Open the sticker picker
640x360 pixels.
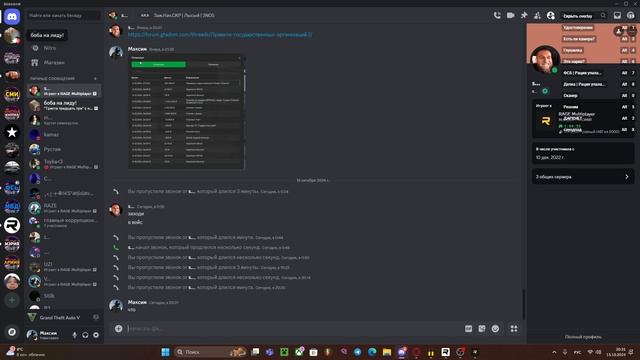tap(482, 329)
